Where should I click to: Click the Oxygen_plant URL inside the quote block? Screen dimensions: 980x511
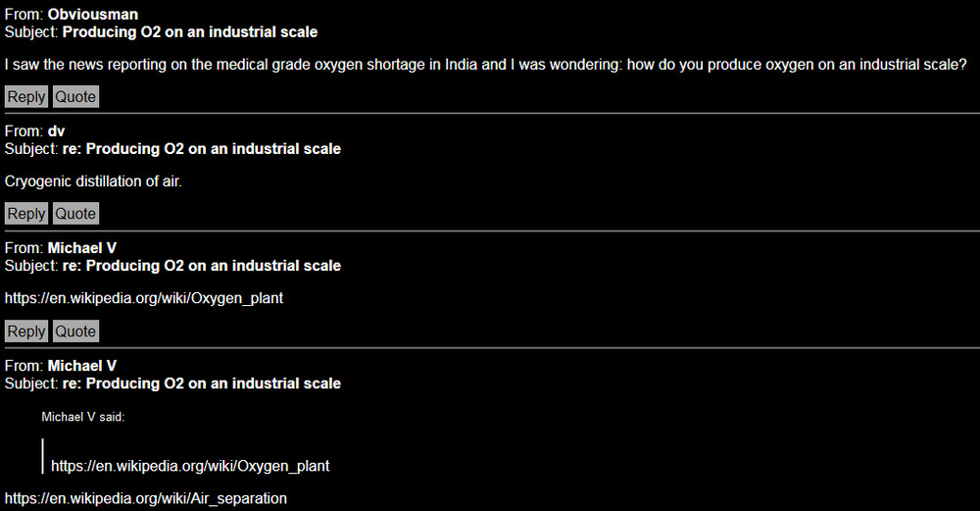coord(190,466)
